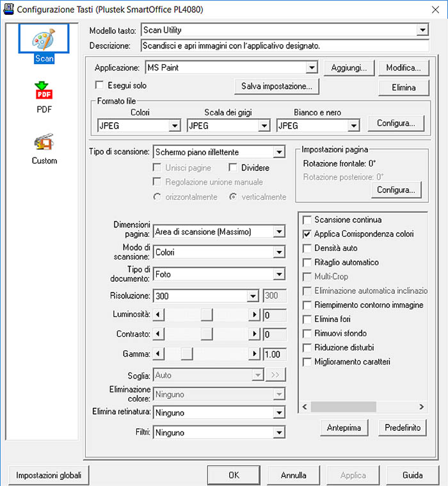
Task: Tick the Esegui solo checkbox
Action: coord(99,85)
